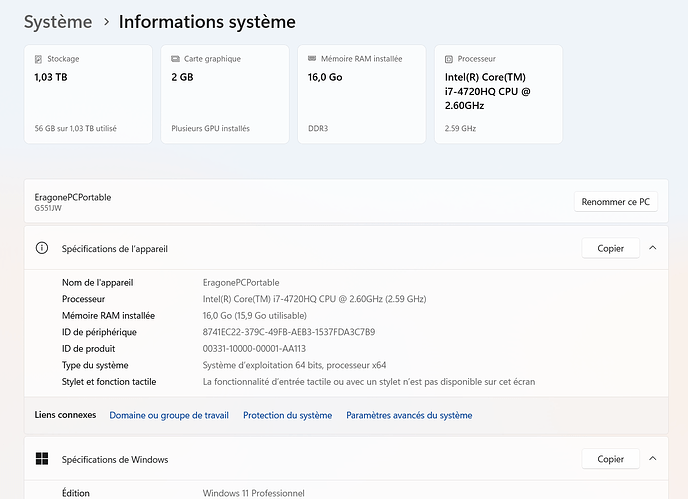Open the Processeur i7-4720HQ card
This screenshot has height=499, width=688.
(x=498, y=94)
